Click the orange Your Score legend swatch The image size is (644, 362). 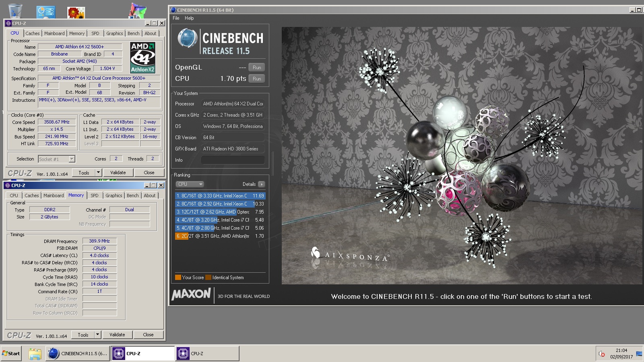[x=178, y=277]
